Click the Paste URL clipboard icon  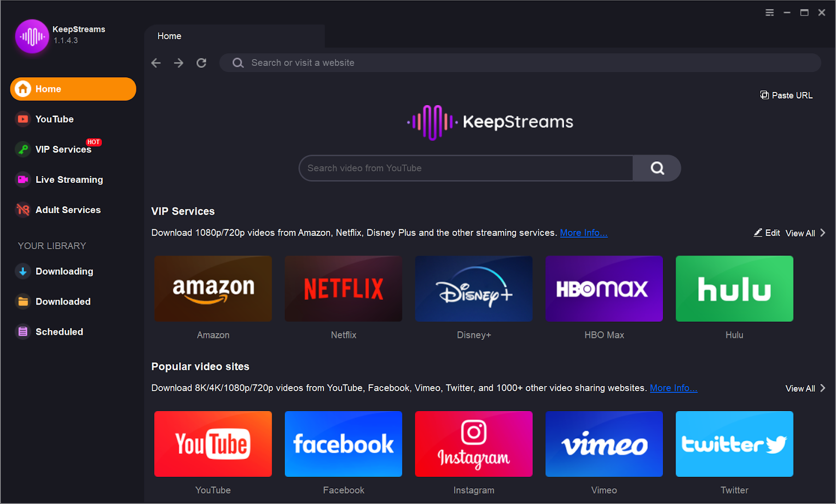pyautogui.click(x=764, y=95)
